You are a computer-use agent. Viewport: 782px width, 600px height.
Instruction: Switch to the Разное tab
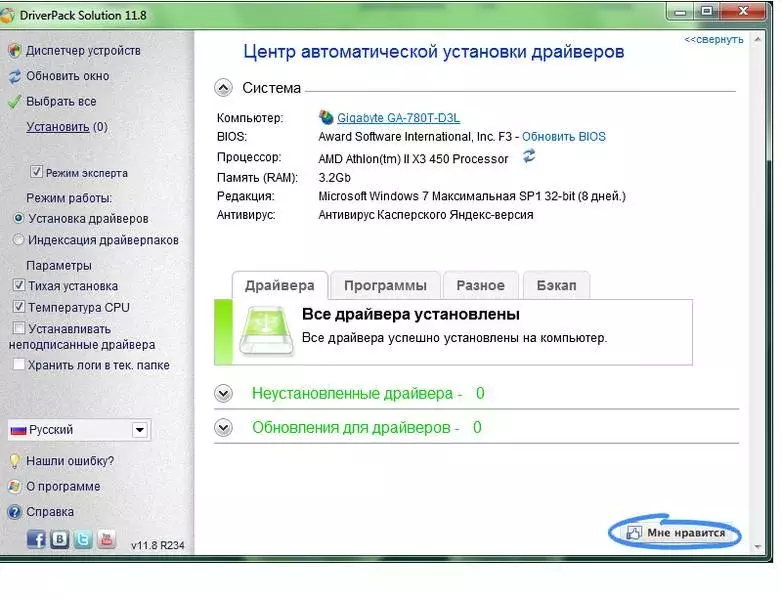(x=481, y=285)
